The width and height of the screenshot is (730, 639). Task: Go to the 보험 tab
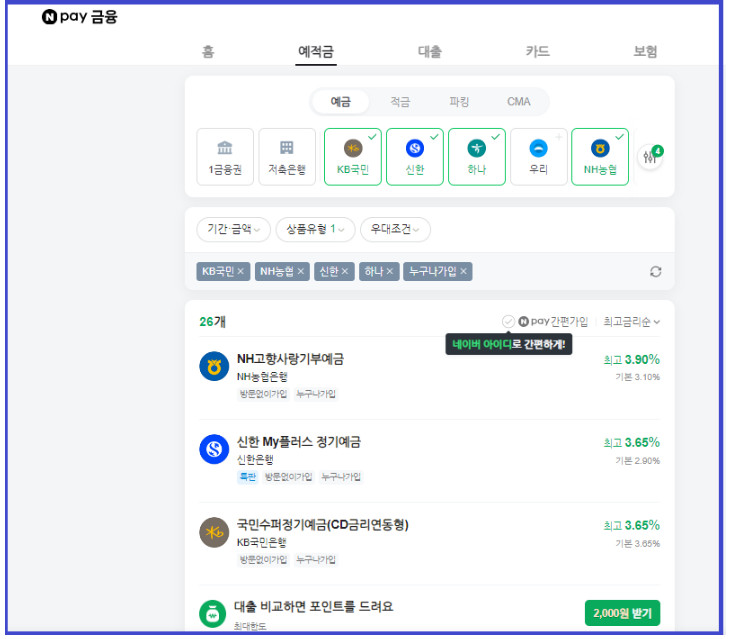click(645, 51)
